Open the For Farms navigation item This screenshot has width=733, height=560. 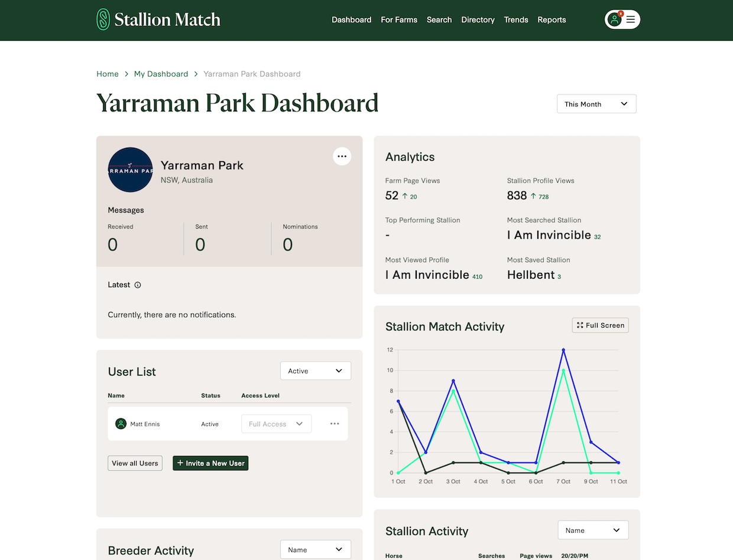tap(399, 19)
